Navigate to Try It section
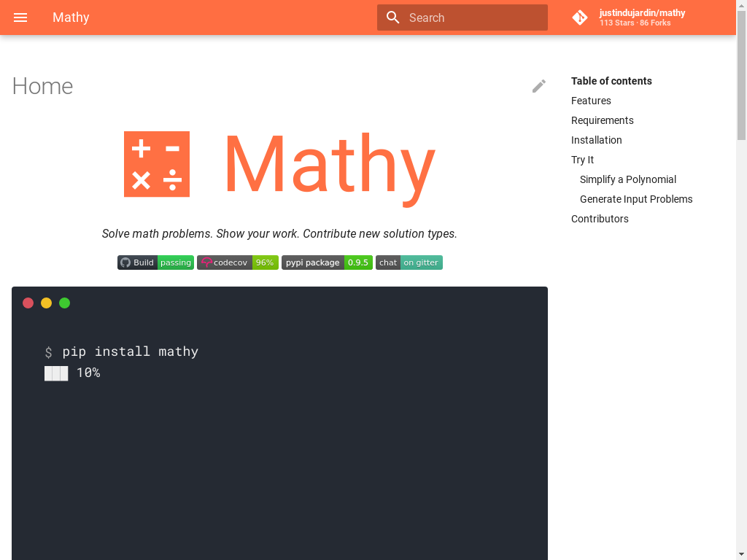This screenshot has width=747, height=560. [x=582, y=160]
